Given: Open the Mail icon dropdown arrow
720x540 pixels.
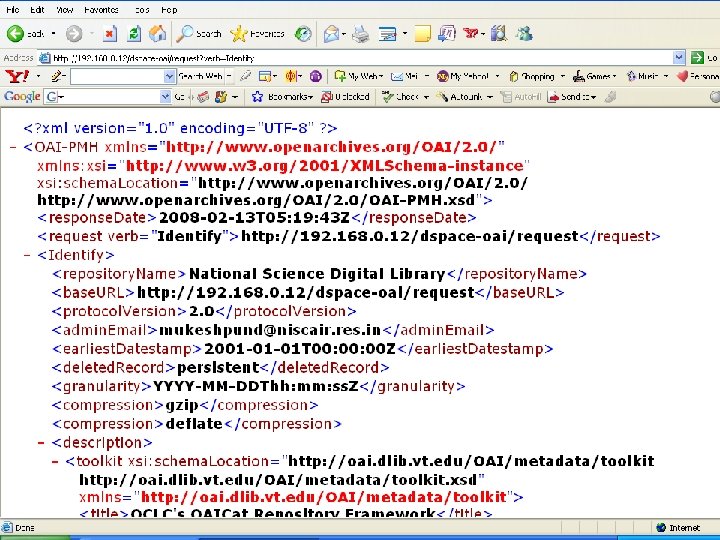Looking at the screenshot, I should 343,34.
